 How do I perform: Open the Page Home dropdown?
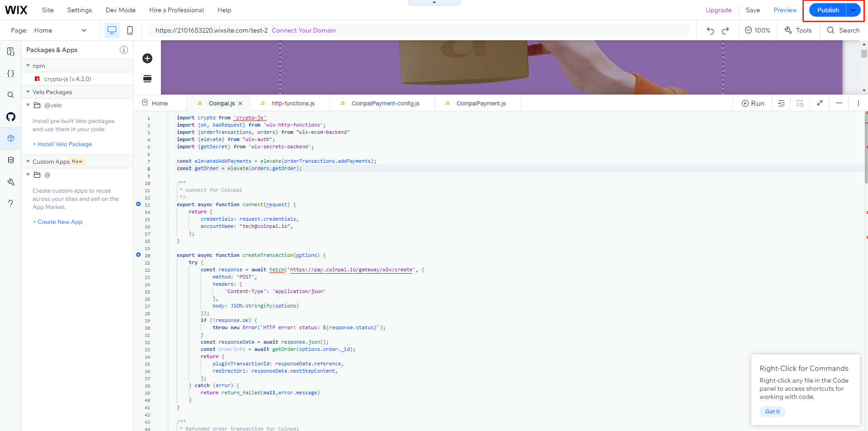point(60,30)
